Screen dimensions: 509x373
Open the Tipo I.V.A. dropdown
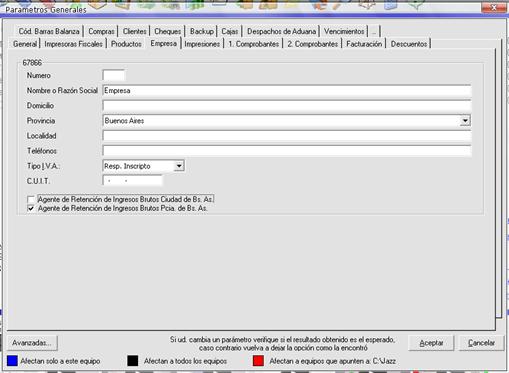pos(179,166)
